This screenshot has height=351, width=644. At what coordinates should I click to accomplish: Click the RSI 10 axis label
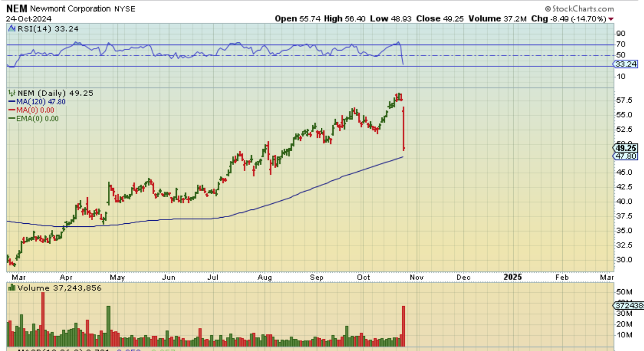point(622,77)
